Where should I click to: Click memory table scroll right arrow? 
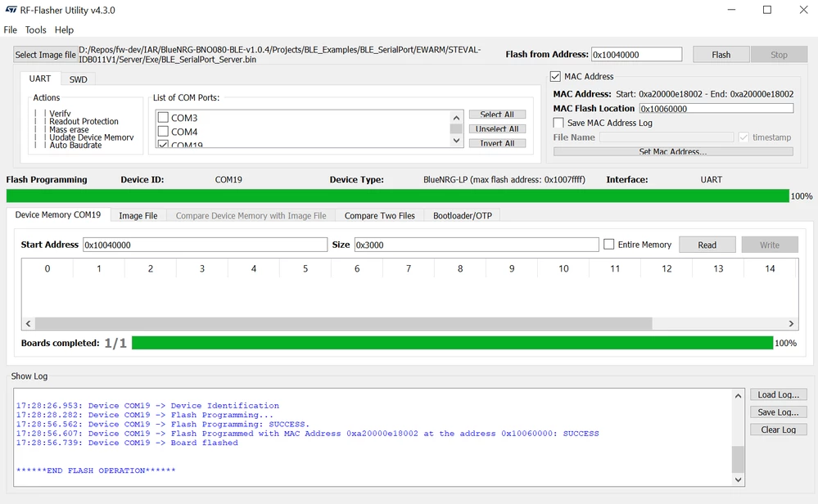pos(791,324)
